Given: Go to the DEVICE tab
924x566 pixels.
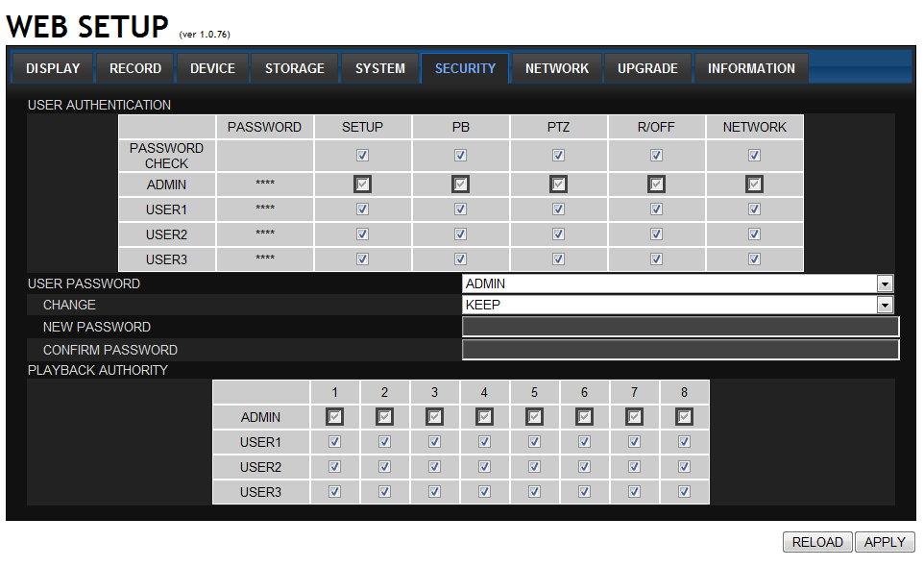Looking at the screenshot, I should 212,68.
